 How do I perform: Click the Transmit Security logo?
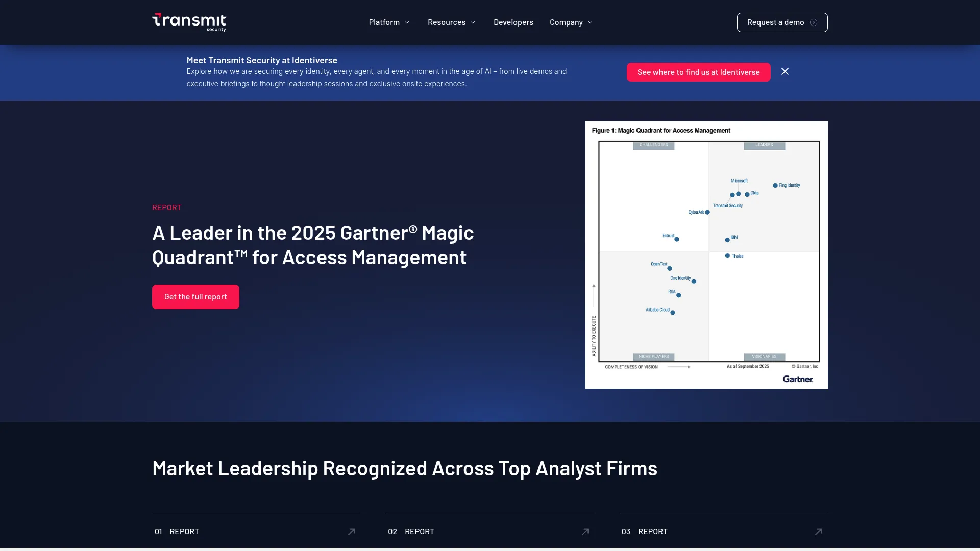point(189,22)
